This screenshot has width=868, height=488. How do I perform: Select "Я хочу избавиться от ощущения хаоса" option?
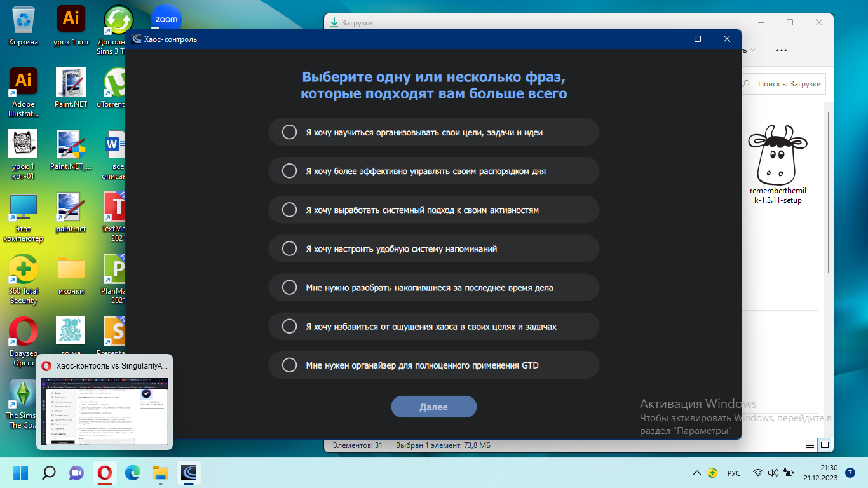point(289,326)
